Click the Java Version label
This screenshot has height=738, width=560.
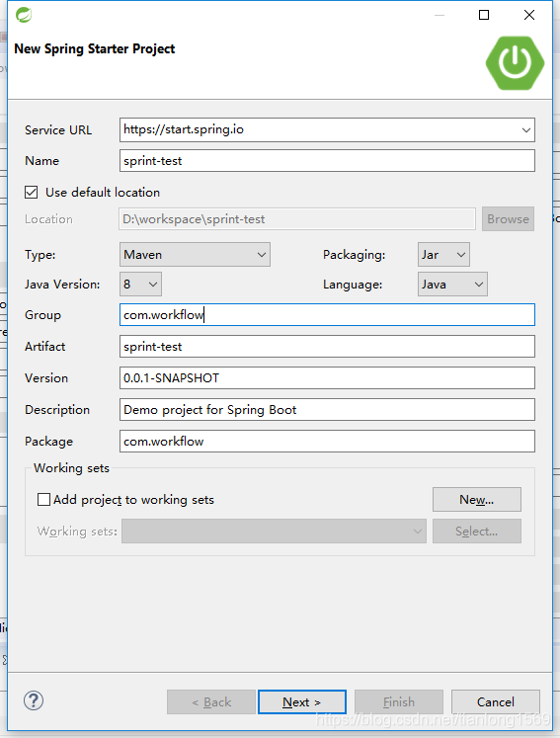click(x=62, y=285)
